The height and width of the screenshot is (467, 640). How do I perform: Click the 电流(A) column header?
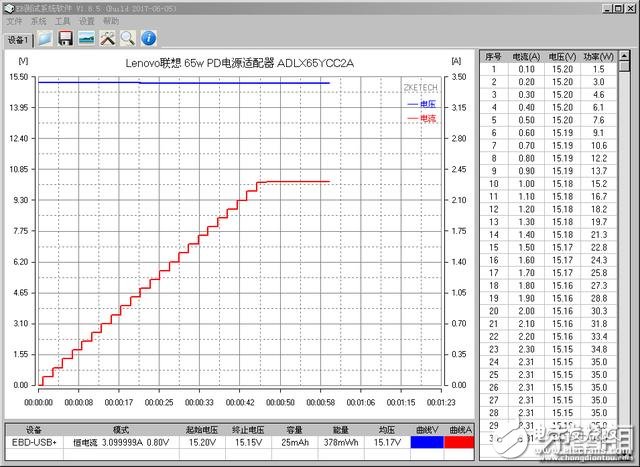526,57
